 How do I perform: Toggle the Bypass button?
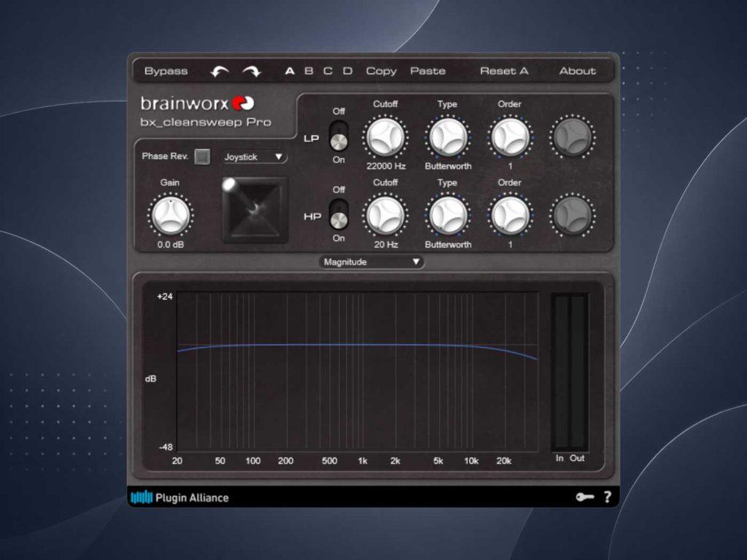point(166,71)
